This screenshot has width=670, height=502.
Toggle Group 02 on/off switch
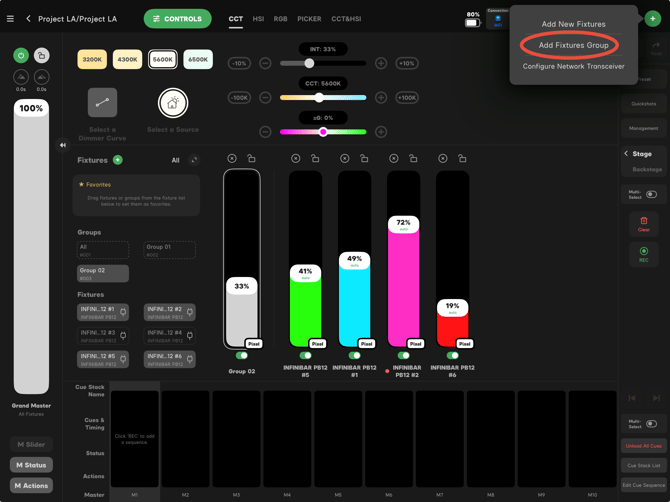pyautogui.click(x=241, y=355)
